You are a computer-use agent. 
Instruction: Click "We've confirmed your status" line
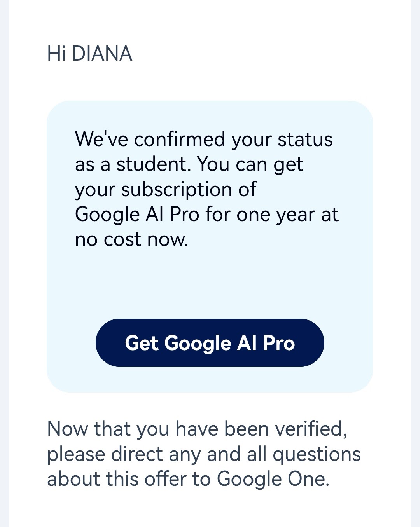click(x=203, y=139)
